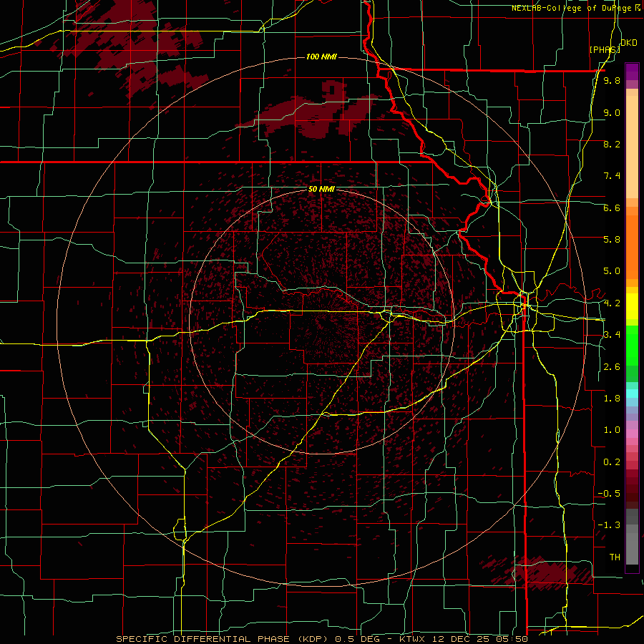The height and width of the screenshot is (644, 644).
Task: Click the 4.2 value on the color scale
Action: 612,303
